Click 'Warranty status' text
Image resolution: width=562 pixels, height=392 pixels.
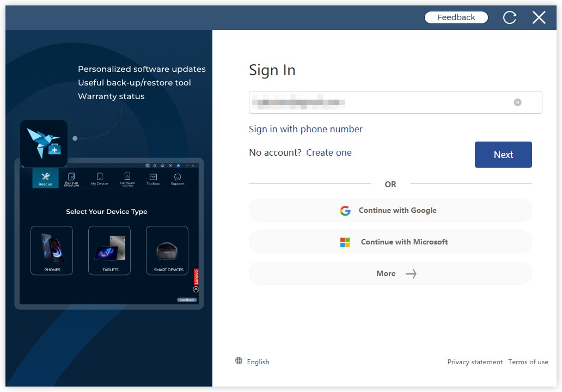(x=111, y=96)
